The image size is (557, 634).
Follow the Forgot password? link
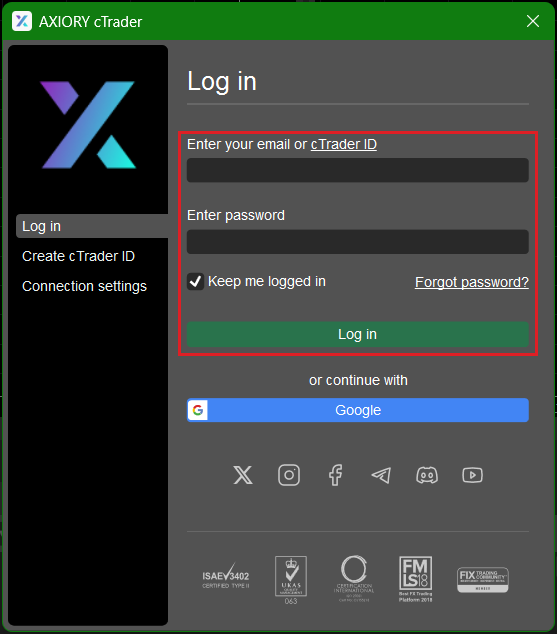tap(472, 282)
